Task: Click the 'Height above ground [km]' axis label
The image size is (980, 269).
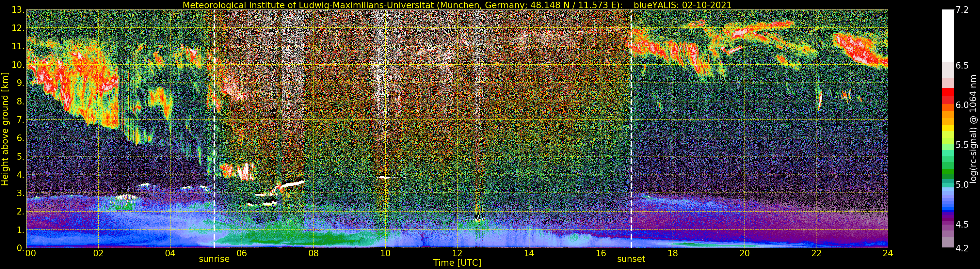Action: 5,129
